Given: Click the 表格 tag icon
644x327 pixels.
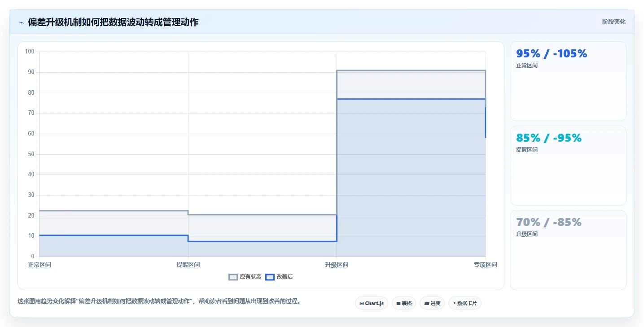Looking at the screenshot, I should click(398, 304).
